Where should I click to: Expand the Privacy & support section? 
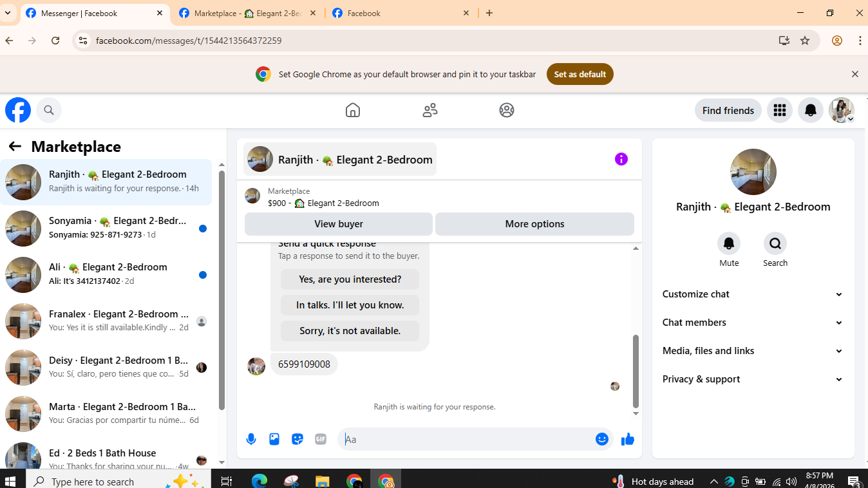click(753, 379)
